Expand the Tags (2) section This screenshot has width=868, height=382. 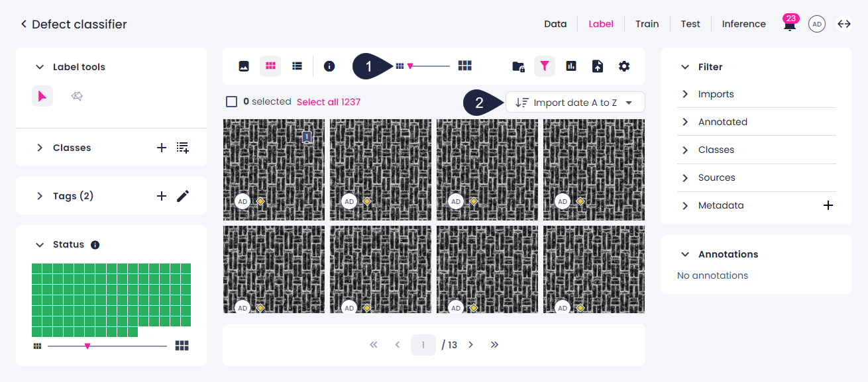(x=40, y=196)
